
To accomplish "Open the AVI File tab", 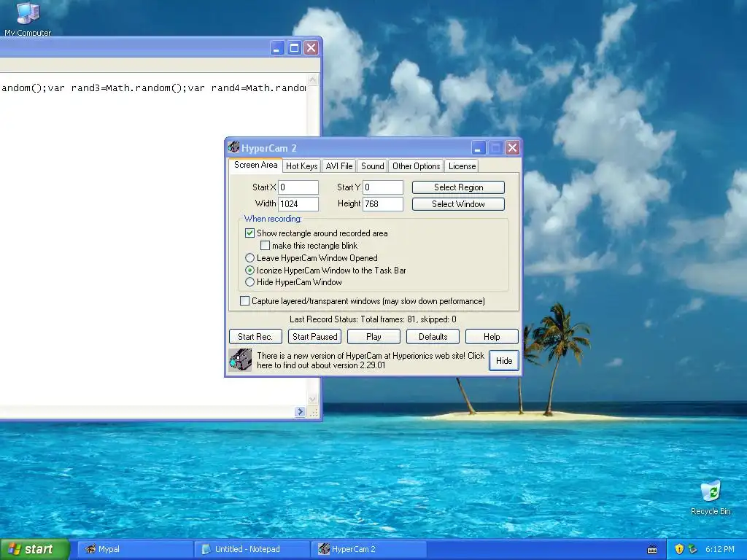I will [x=338, y=166].
